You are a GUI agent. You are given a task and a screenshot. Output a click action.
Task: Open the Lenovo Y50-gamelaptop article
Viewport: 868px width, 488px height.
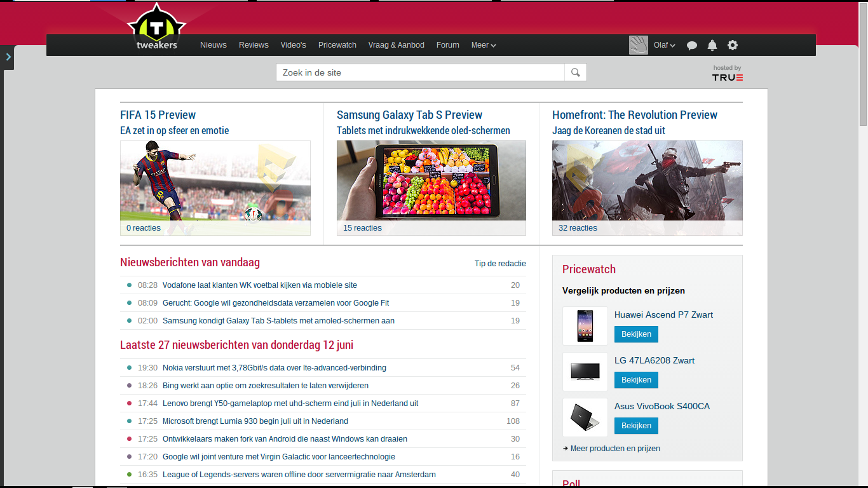[x=290, y=403]
